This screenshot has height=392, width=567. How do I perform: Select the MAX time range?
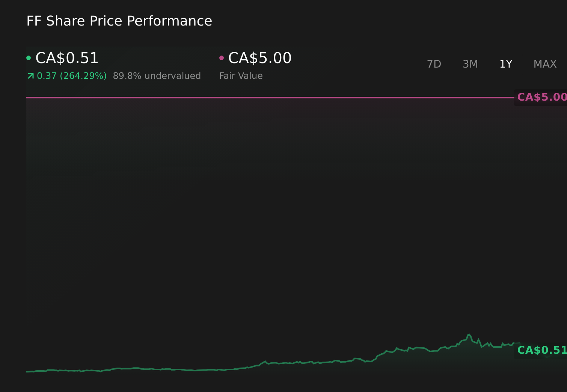click(x=544, y=64)
